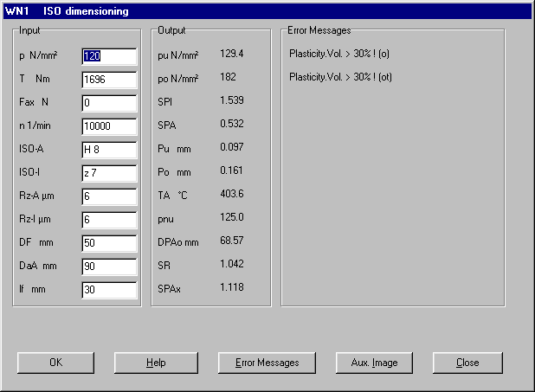535x392 pixels.
Task: Focus the Fax N input box
Action: click(109, 103)
